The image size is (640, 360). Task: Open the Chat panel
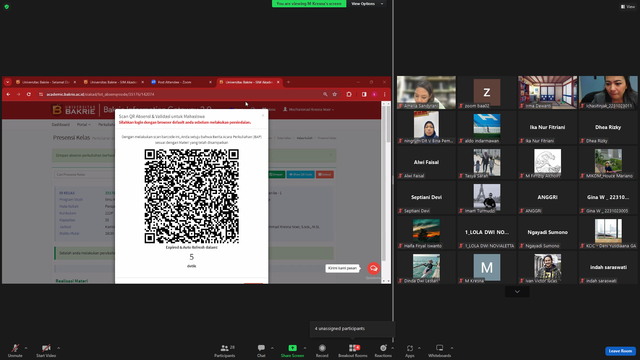click(261, 350)
